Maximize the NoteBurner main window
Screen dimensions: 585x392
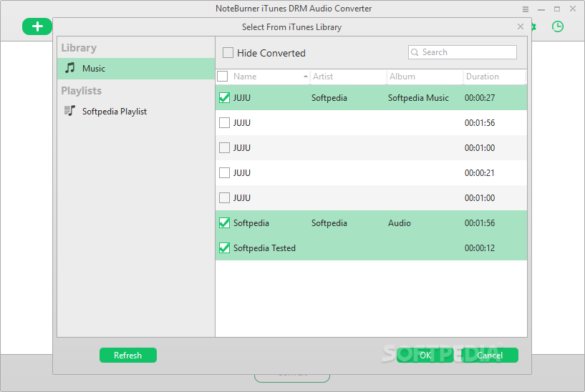click(557, 9)
